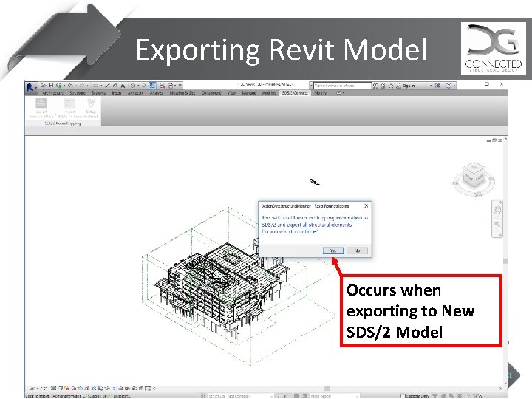Image resolution: width=532 pixels, height=399 pixels.
Task: Click Yes in the Revit Roundtripping dialog
Action: tap(333, 250)
